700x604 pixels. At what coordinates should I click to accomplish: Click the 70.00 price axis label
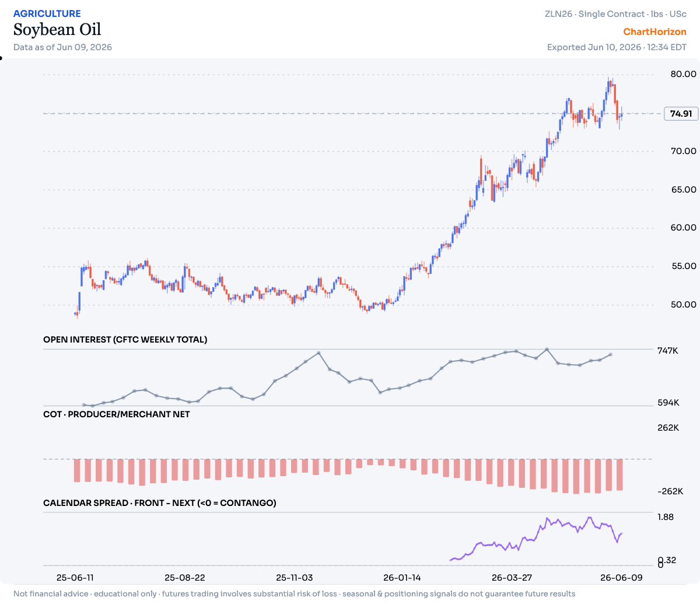coord(683,151)
